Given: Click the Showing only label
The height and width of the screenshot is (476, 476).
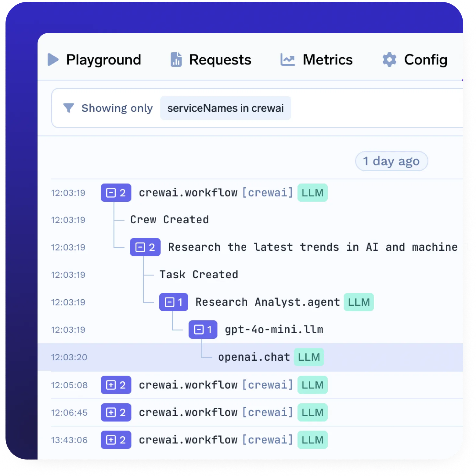Looking at the screenshot, I should point(117,108).
